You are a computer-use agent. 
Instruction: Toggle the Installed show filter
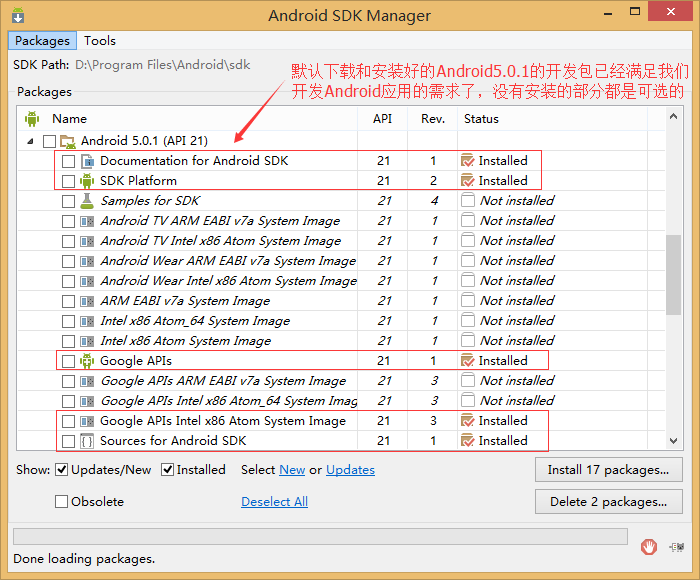pyautogui.click(x=167, y=470)
